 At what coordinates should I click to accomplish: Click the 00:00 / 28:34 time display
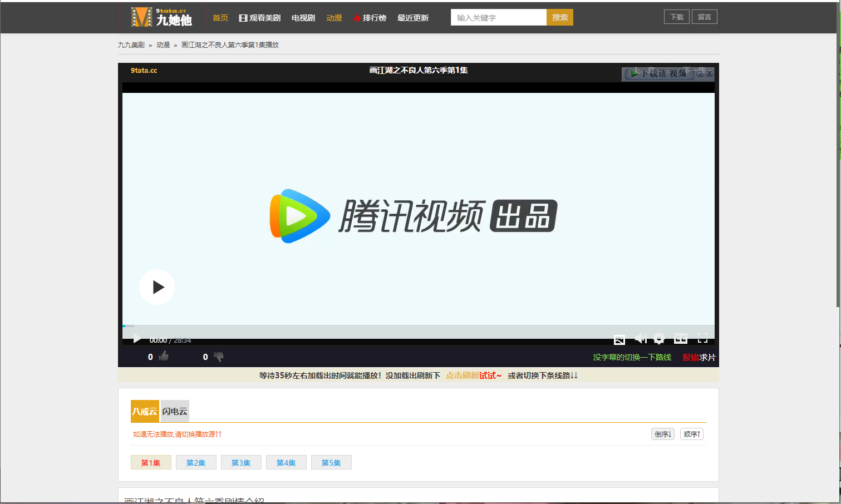pyautogui.click(x=170, y=340)
